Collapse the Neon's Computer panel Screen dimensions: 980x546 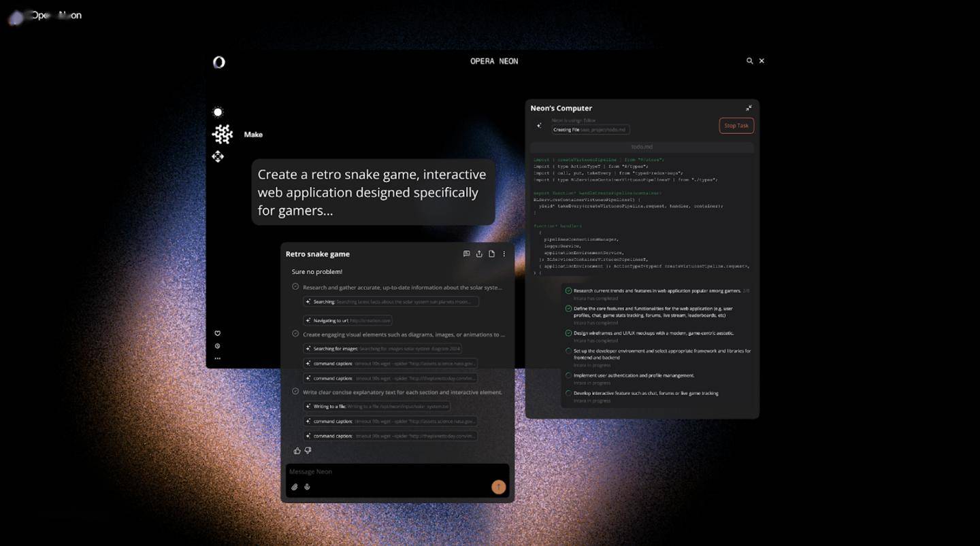click(749, 108)
